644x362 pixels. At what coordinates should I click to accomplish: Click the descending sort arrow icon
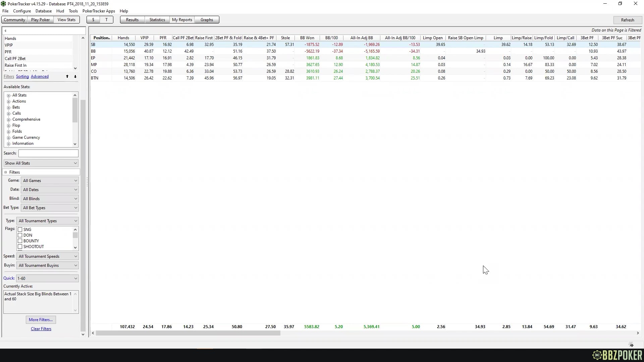(x=75, y=77)
